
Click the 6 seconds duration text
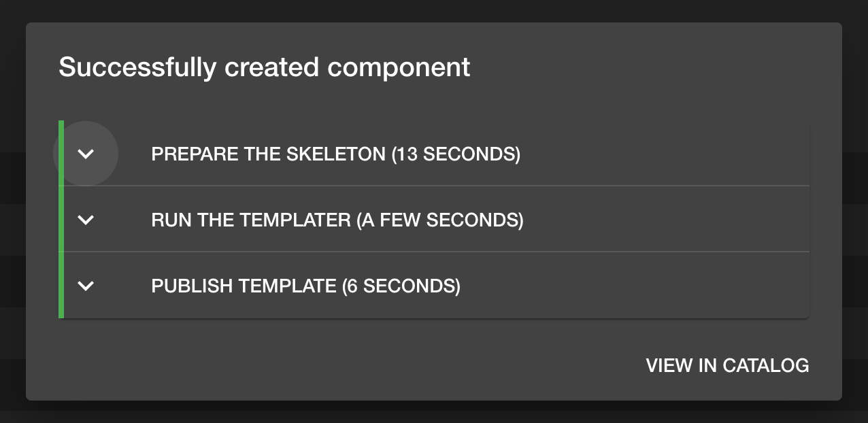point(401,286)
